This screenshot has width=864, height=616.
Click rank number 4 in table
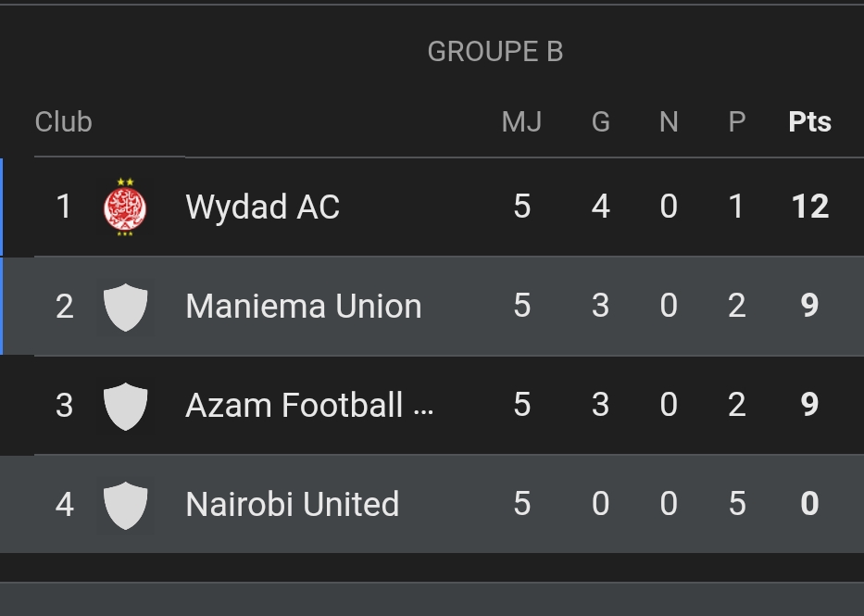click(64, 505)
